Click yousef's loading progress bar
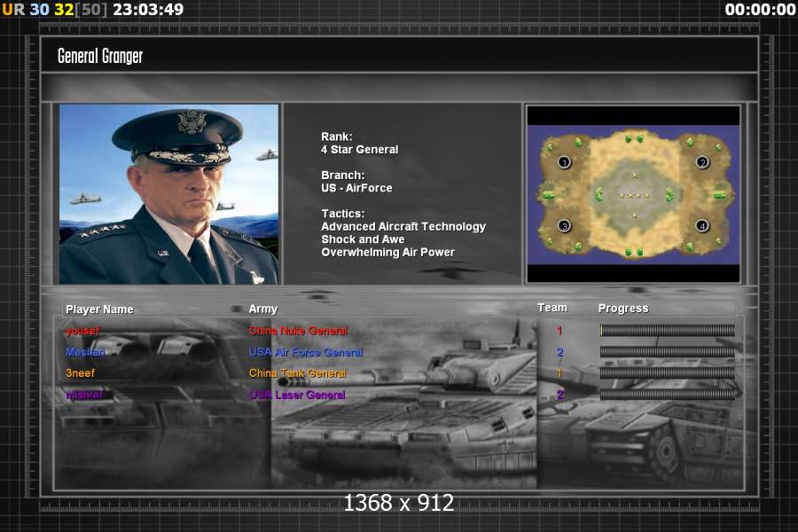 tap(667, 331)
